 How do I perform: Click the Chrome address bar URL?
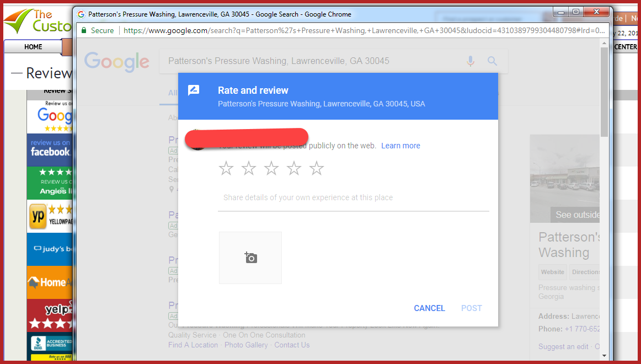pos(364,31)
